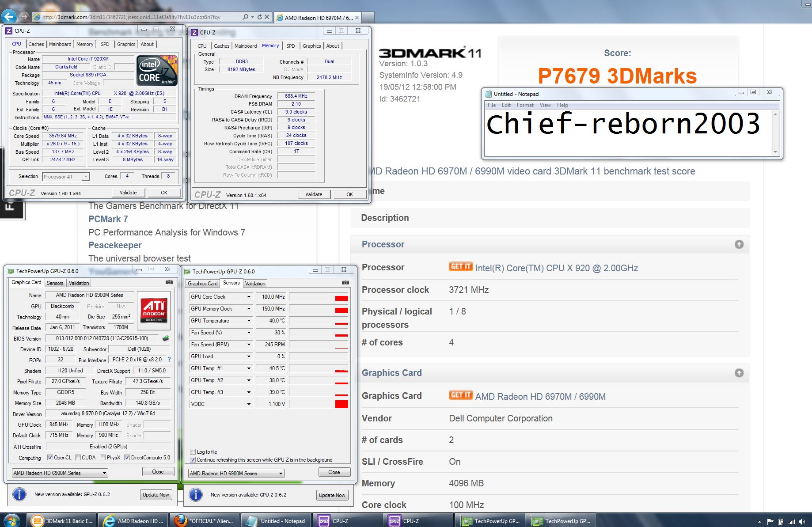
Task: Click OK button in memory CPU-Z window
Action: 349,194
